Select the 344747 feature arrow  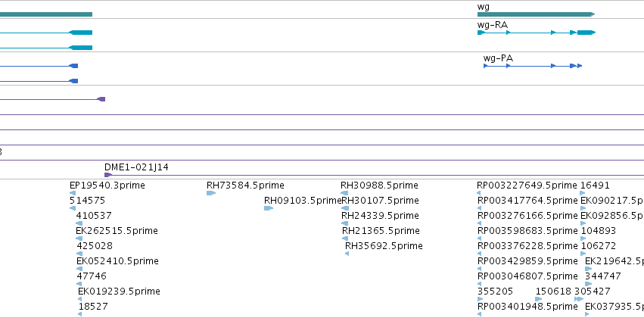coord(589,284)
